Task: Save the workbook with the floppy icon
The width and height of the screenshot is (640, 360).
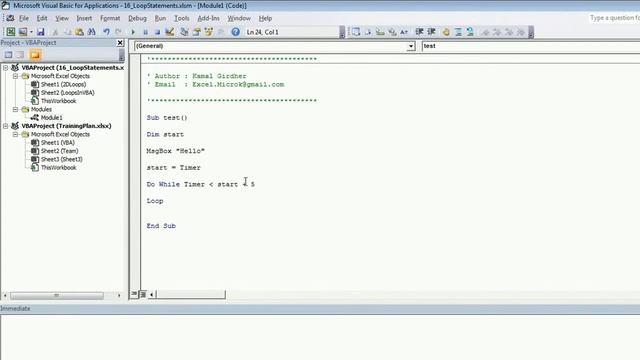Action: point(40,32)
